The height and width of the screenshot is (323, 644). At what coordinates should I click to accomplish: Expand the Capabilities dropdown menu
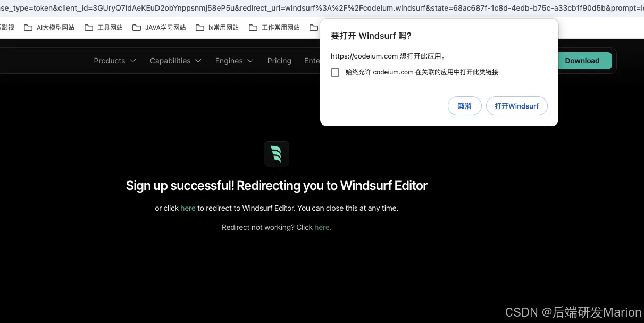175,61
